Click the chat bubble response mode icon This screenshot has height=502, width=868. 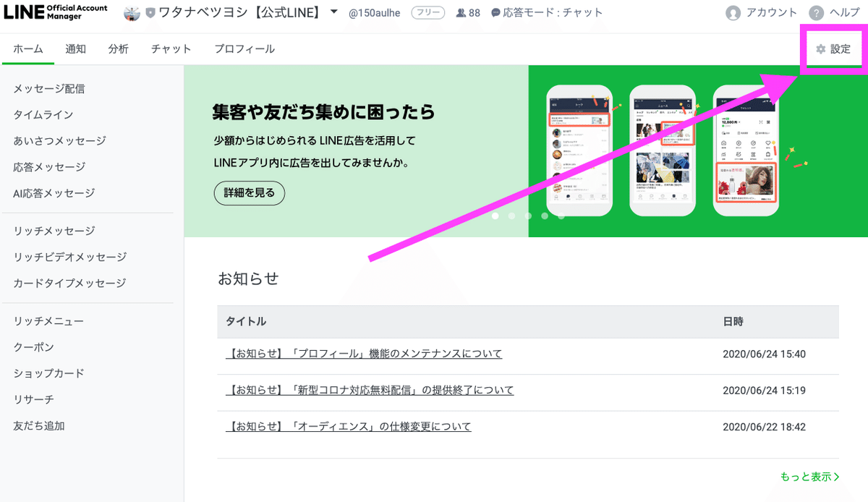click(495, 13)
